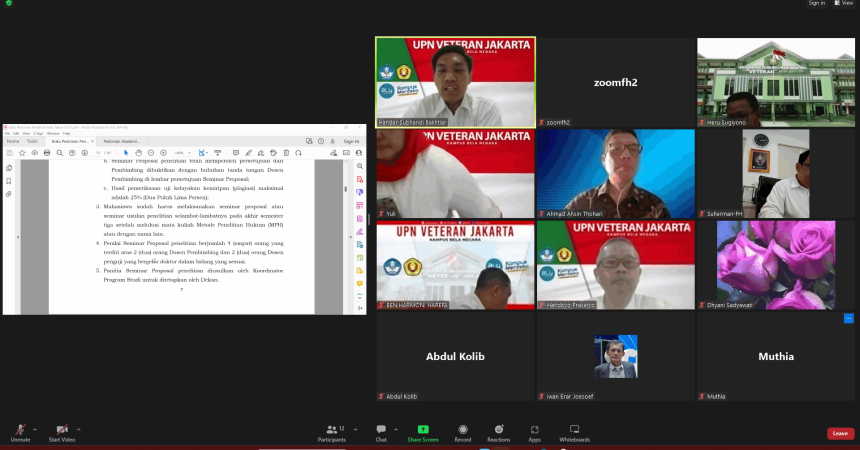The width and height of the screenshot is (860, 450).
Task: Open Acrobat Help menu
Action: click(x=66, y=133)
